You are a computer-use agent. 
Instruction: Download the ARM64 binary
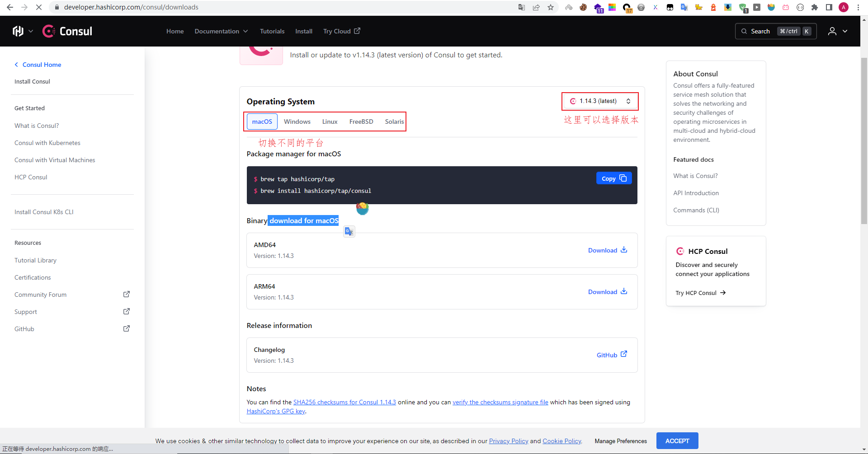(608, 292)
